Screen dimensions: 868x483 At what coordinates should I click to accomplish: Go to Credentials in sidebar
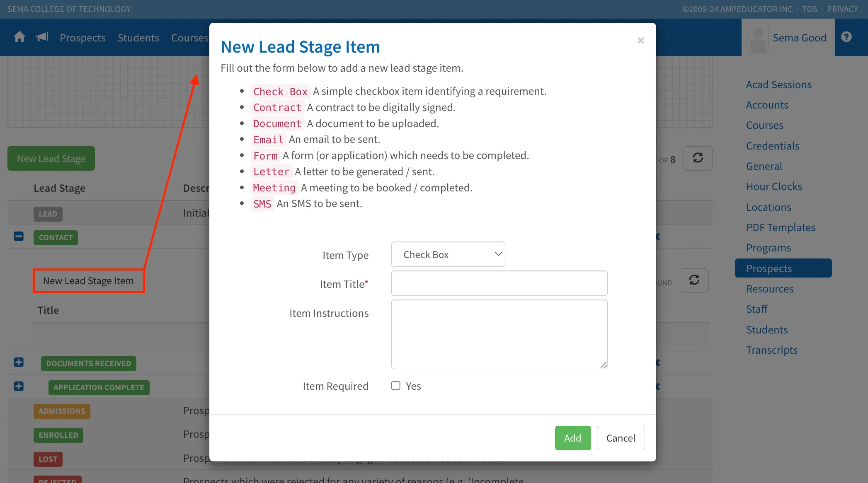pos(773,146)
